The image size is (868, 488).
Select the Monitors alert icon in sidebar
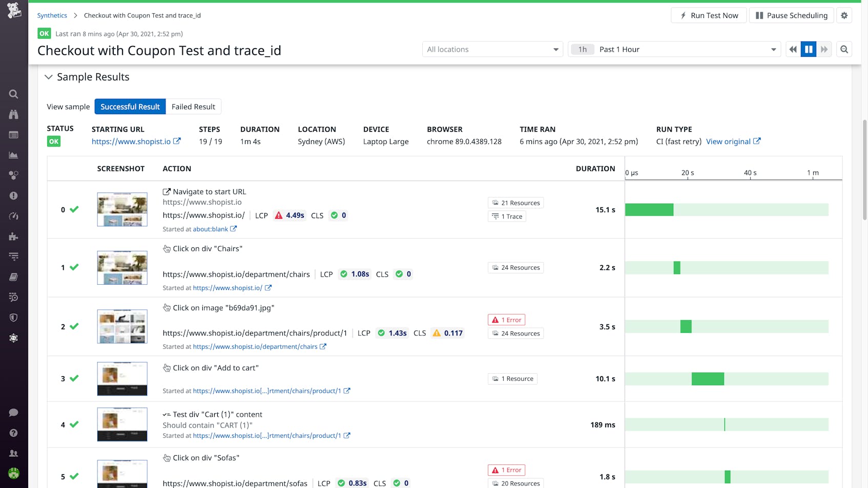[x=14, y=195]
